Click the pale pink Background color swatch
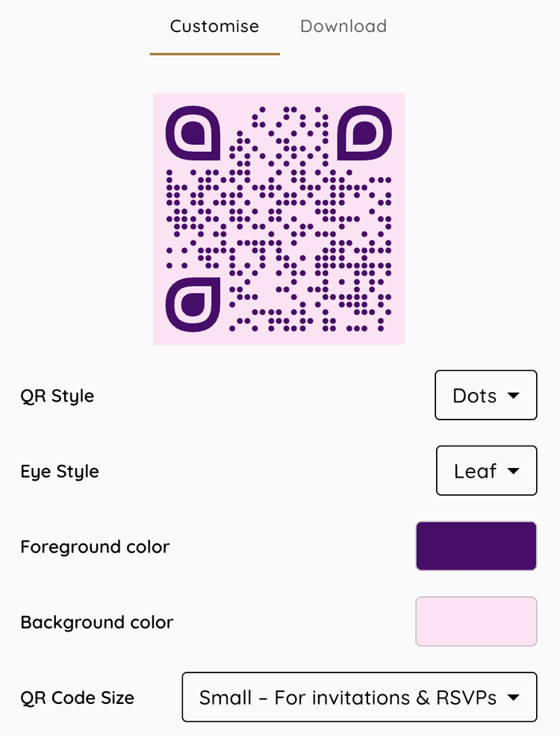Viewport: 560px width, 736px height. pos(476,621)
